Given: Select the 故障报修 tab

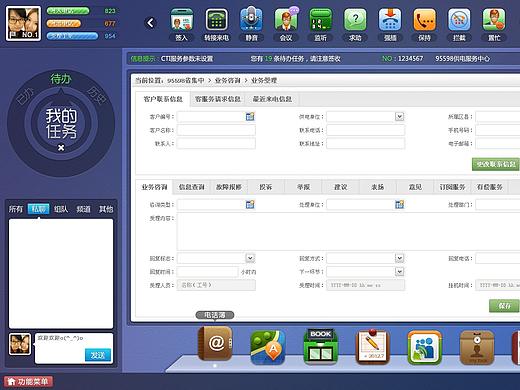Looking at the screenshot, I should (x=229, y=187).
